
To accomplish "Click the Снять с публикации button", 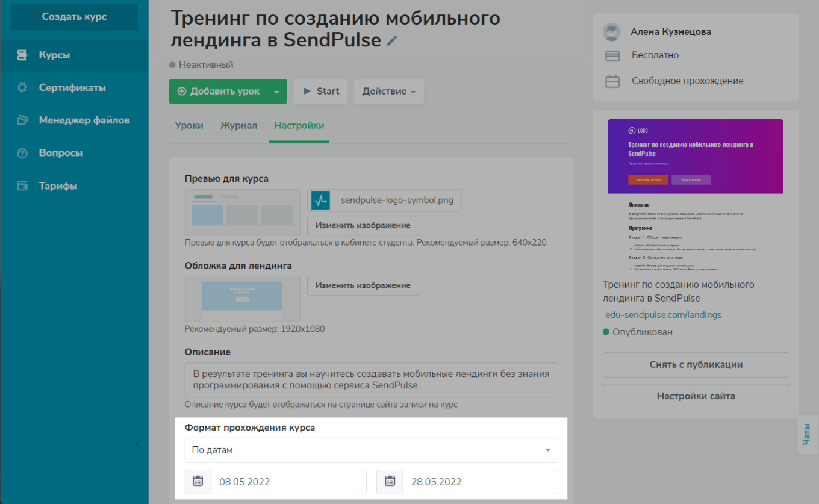I will point(696,365).
